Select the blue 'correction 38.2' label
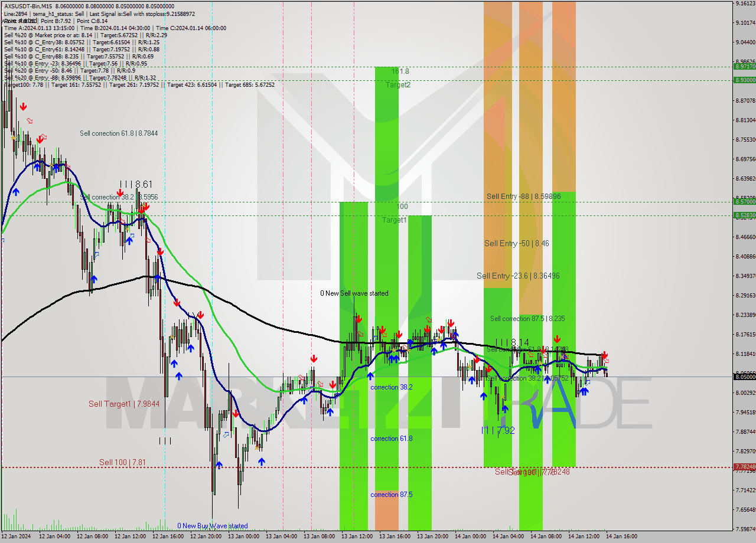The image size is (756, 543). coord(392,387)
